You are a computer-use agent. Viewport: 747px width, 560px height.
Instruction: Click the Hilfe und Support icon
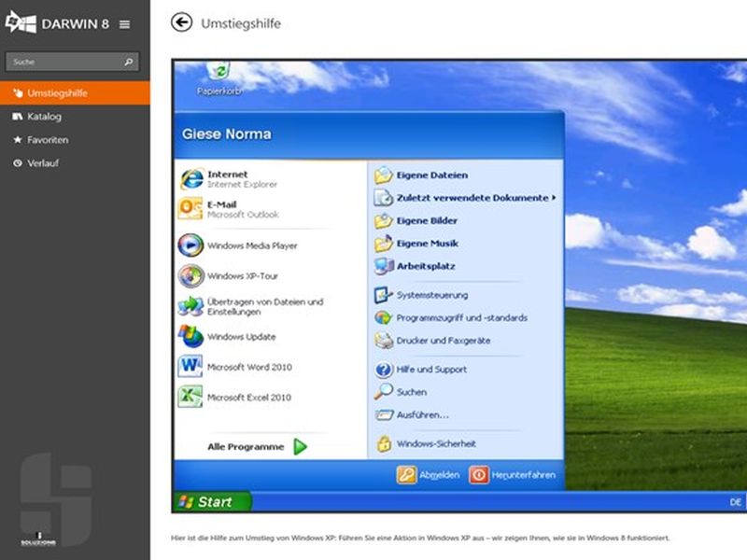tap(383, 369)
